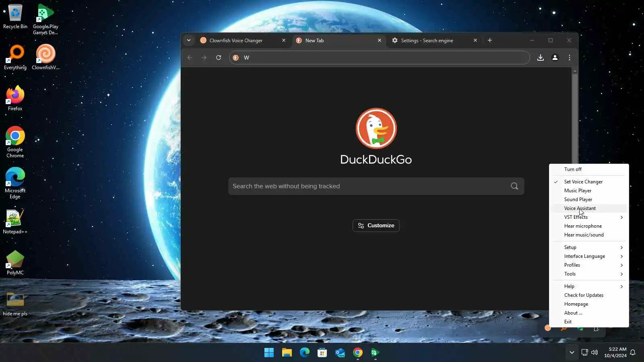This screenshot has height=362, width=644.
Task: Launch Firefox from the desktop
Action: click(15, 99)
